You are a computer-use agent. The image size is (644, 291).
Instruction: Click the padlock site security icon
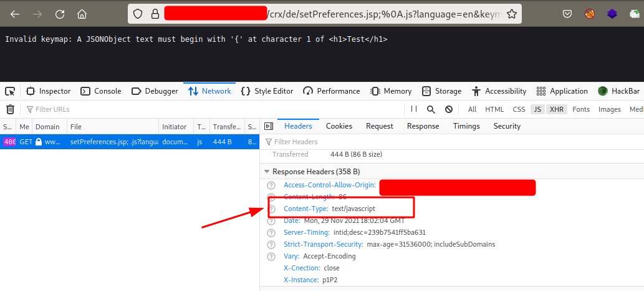tap(155, 14)
